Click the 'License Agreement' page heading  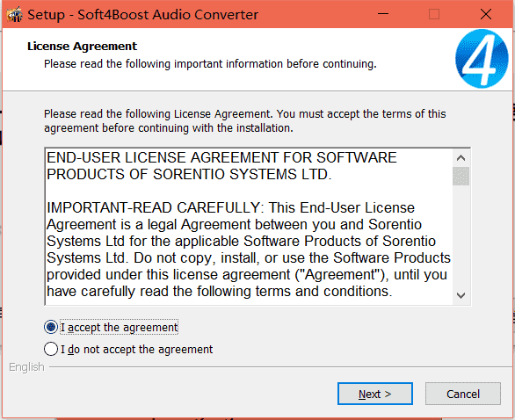tap(82, 47)
